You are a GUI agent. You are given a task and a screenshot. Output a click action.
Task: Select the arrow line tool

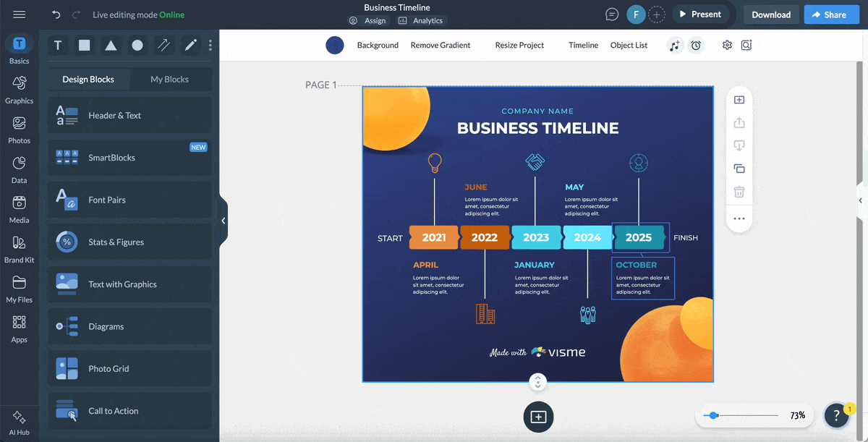pos(164,45)
